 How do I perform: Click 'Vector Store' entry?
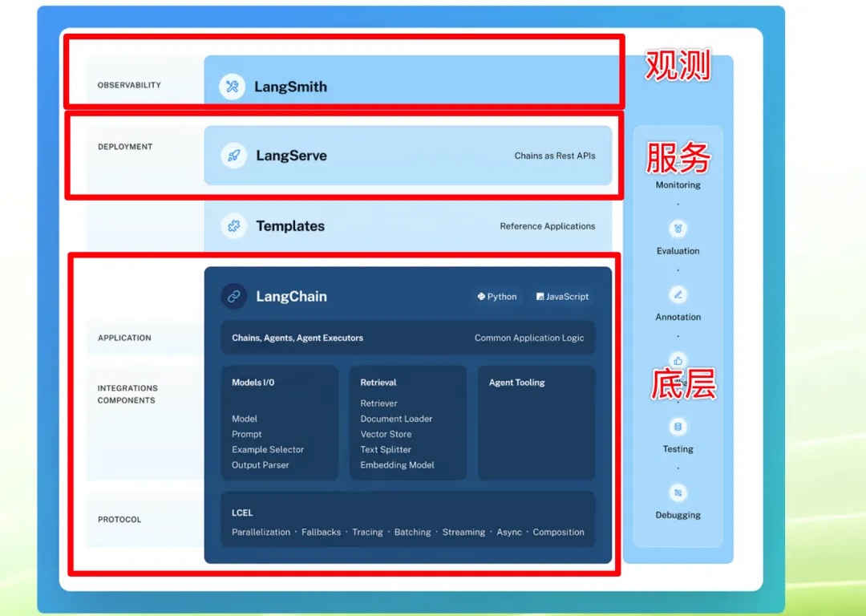pos(386,434)
